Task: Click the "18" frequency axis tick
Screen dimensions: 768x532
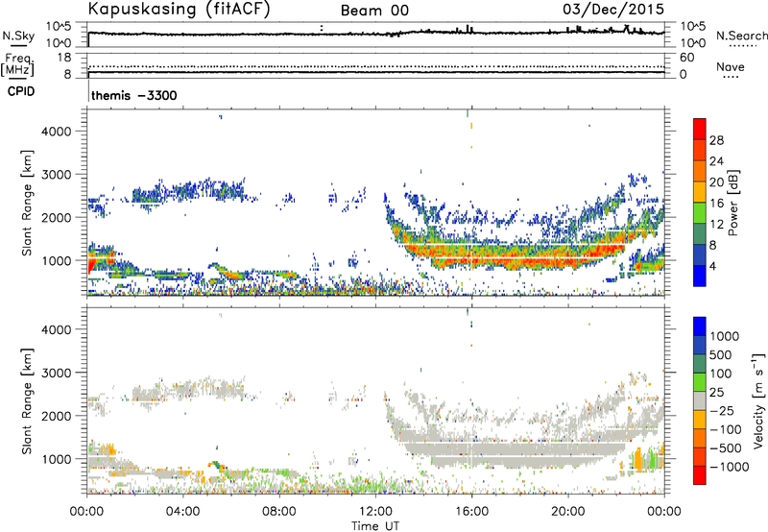Action: coord(64,58)
